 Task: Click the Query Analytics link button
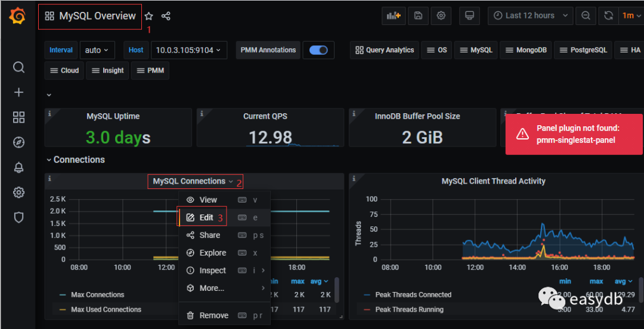pyautogui.click(x=384, y=50)
